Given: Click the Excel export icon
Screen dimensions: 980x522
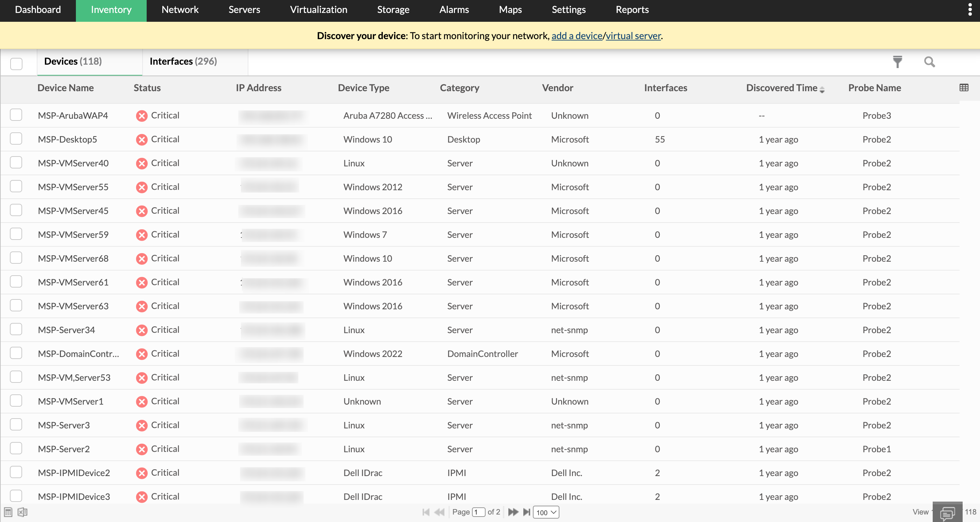Looking at the screenshot, I should click(22, 512).
